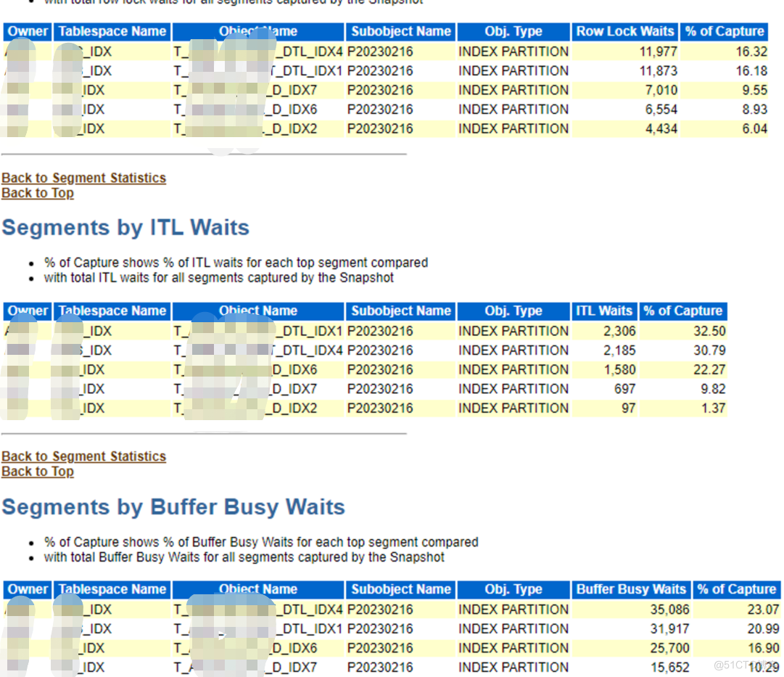
Task: Click percent of capture value 22.27
Action: click(709, 370)
